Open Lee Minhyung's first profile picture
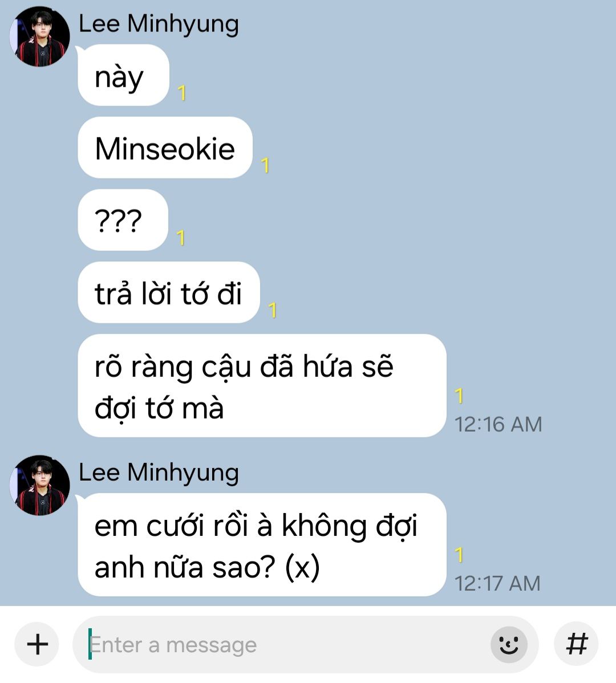Image resolution: width=616 pixels, height=683 pixels. coord(40,36)
